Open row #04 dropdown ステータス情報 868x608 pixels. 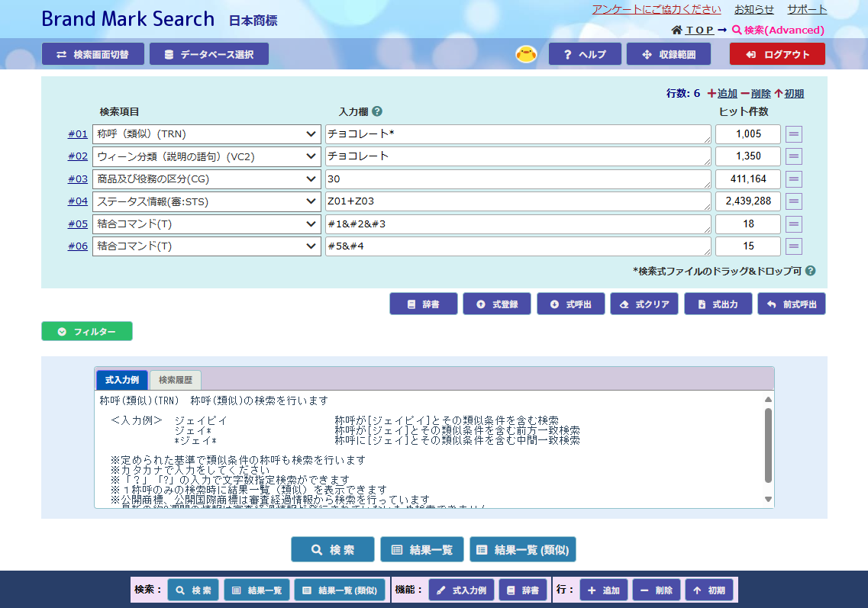click(x=206, y=201)
